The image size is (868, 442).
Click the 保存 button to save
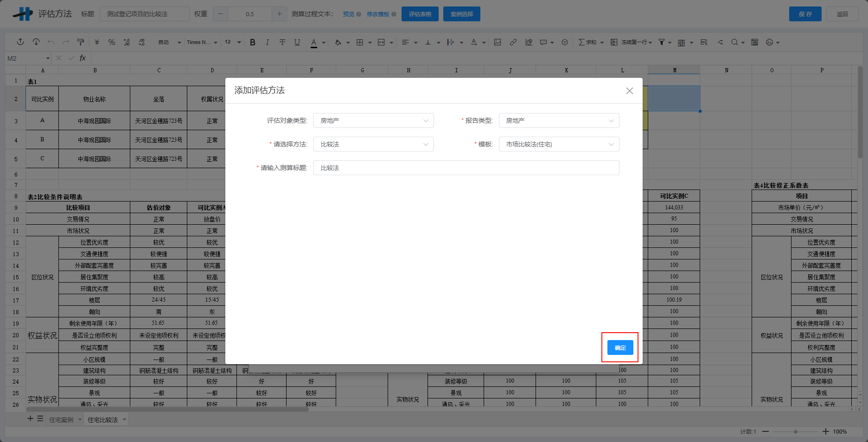click(805, 14)
